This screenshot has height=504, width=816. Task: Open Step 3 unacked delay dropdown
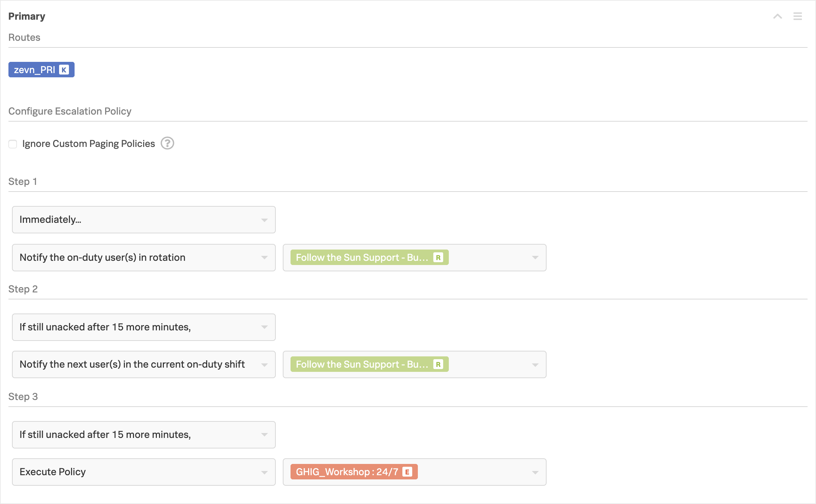pyautogui.click(x=144, y=435)
